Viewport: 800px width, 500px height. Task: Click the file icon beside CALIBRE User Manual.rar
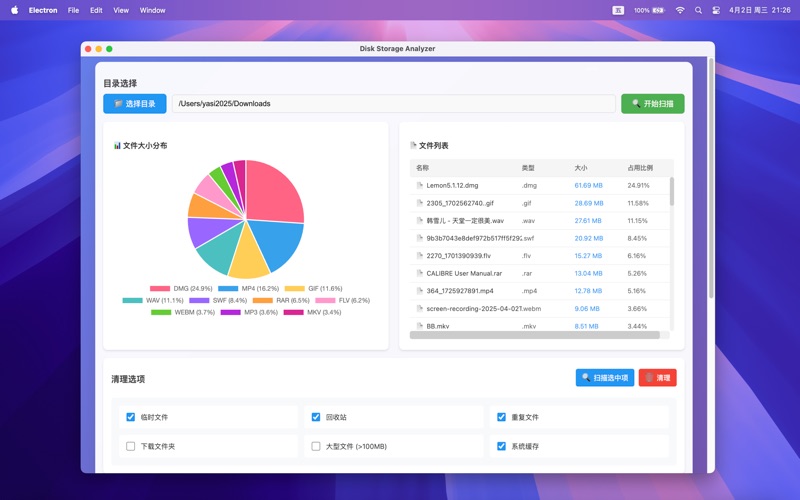(419, 273)
